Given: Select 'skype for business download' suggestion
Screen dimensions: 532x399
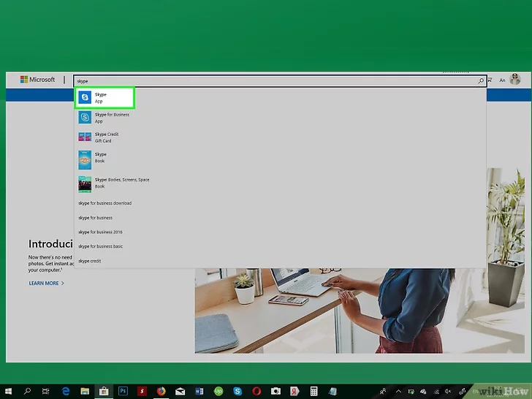Looking at the screenshot, I should [104, 203].
